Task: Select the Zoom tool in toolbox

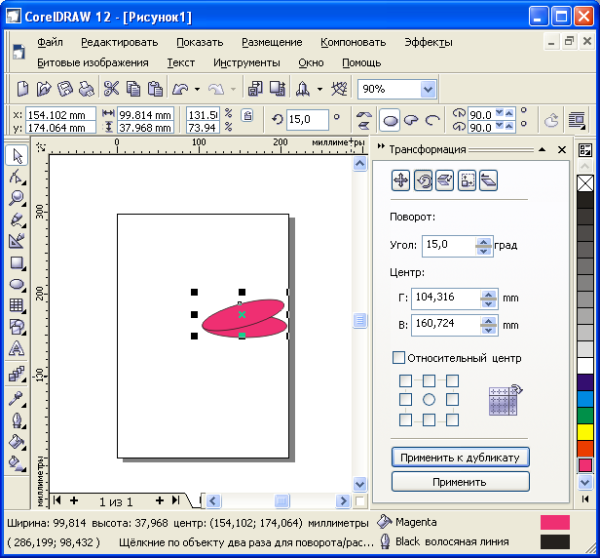Action: (16, 197)
